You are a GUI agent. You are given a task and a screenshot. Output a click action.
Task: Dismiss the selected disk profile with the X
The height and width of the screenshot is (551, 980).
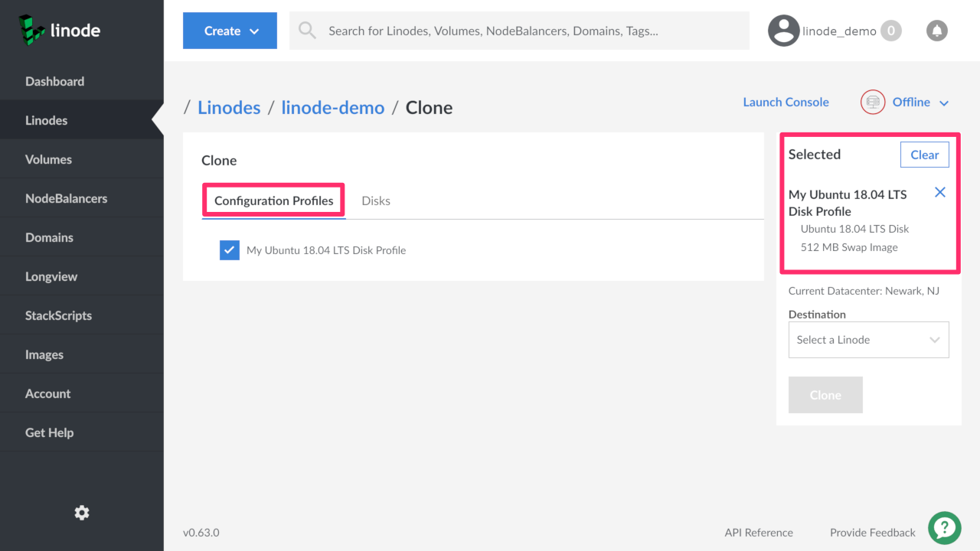click(939, 192)
